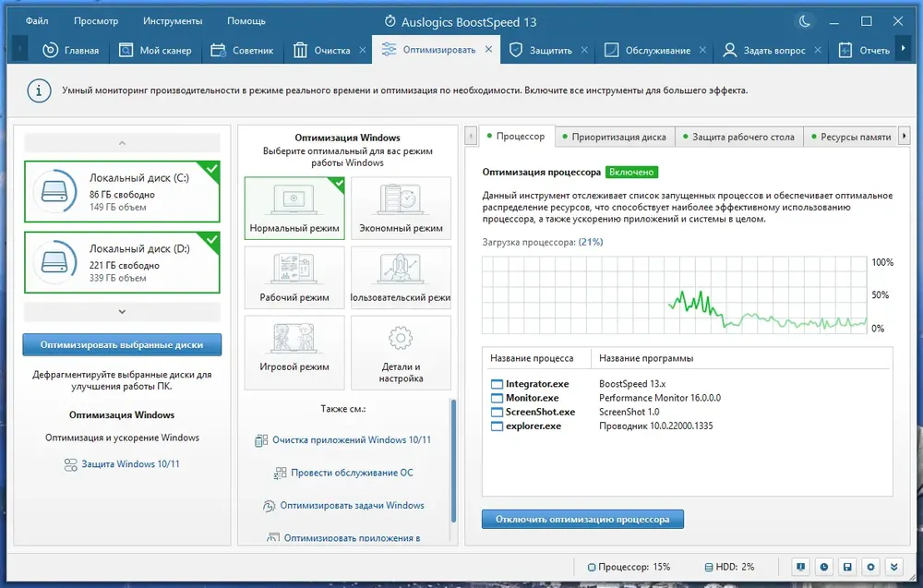
Task: Open Провести обслуживание ОС link
Action: [343, 473]
